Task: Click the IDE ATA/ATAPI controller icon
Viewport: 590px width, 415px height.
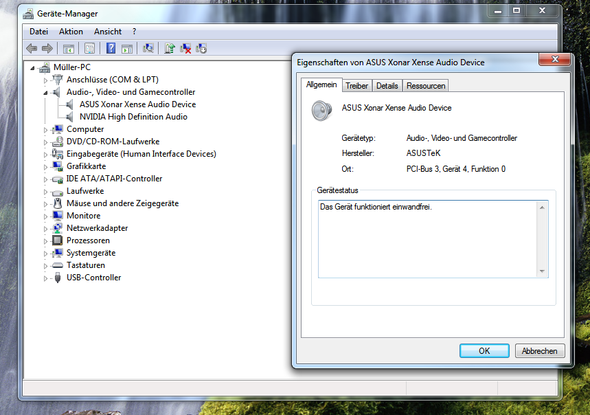Action: (x=57, y=179)
